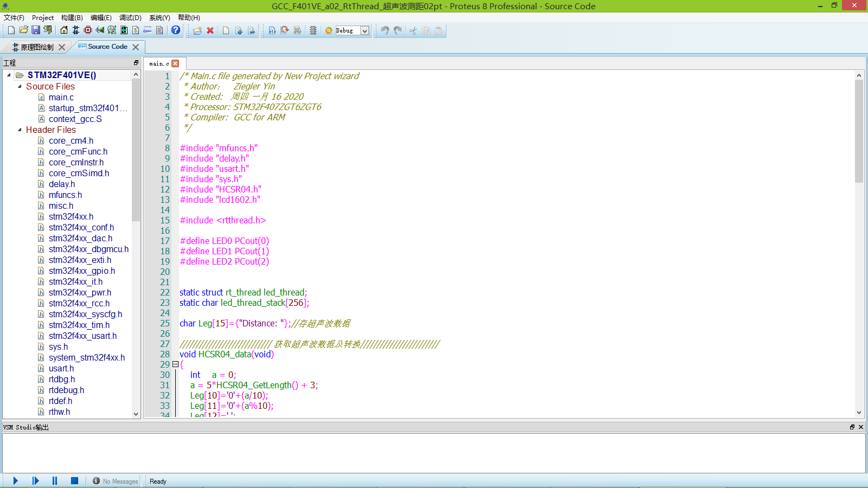Start simulation with the play button
Screen dimensions: 868x488
[x=16, y=481]
